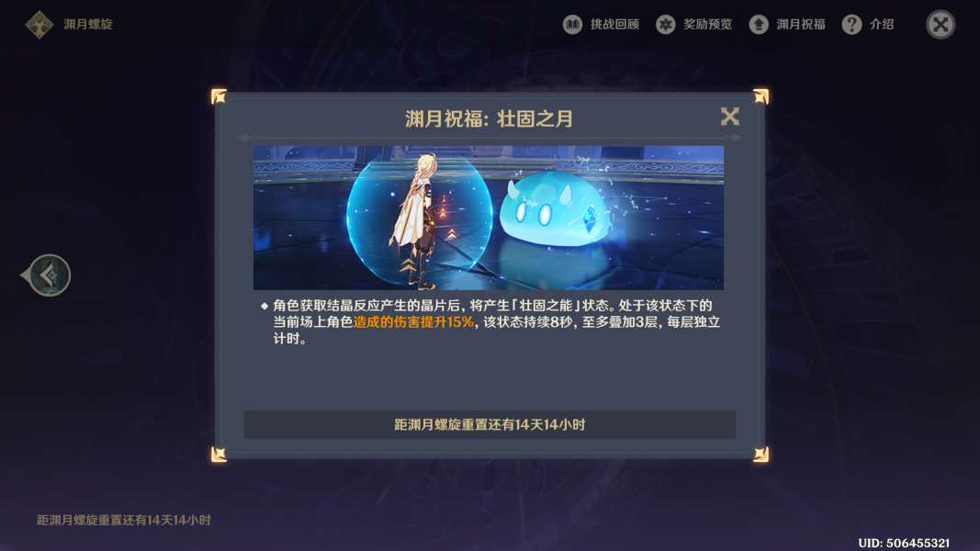Close the 壮固之月 blessing dialog
980x551 pixels.
[729, 117]
